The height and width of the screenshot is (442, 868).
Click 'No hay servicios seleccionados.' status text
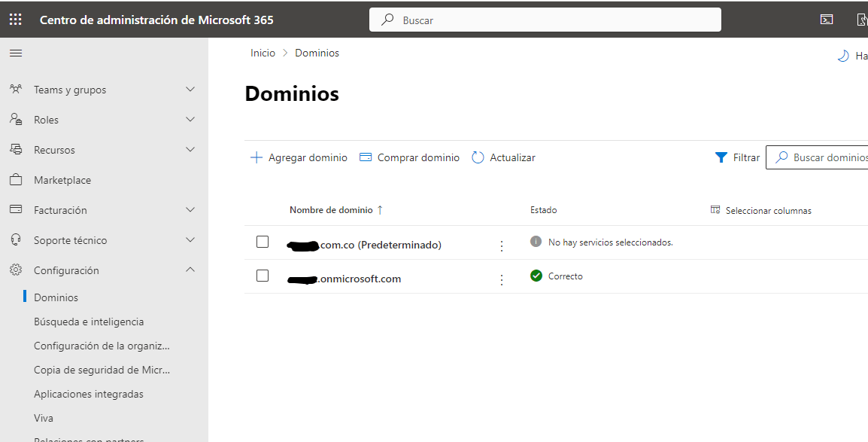(611, 242)
